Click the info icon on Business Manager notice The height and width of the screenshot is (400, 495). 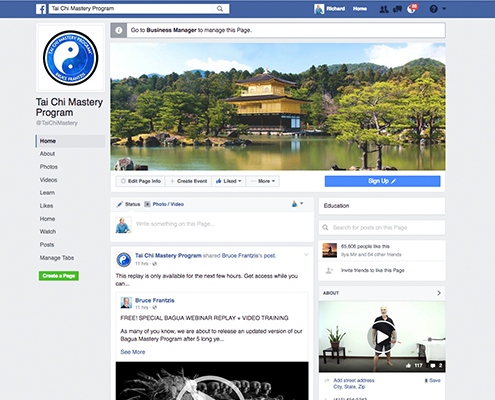pos(119,30)
